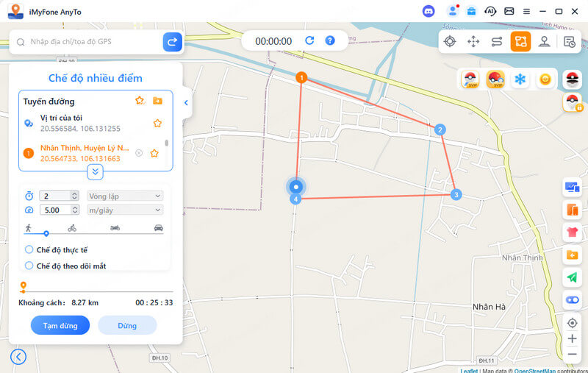Select the joystick mode icon
This screenshot has height=373, width=588.
544,41
